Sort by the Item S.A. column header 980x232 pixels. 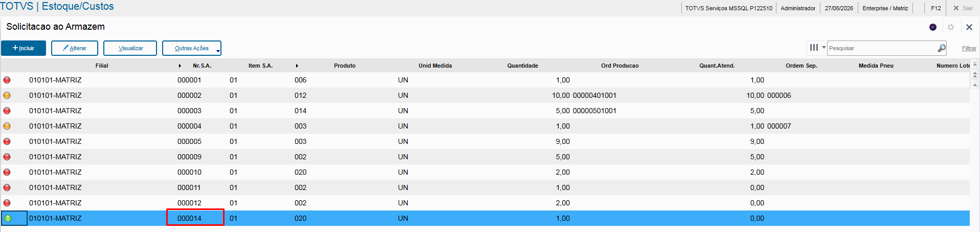coord(260,66)
